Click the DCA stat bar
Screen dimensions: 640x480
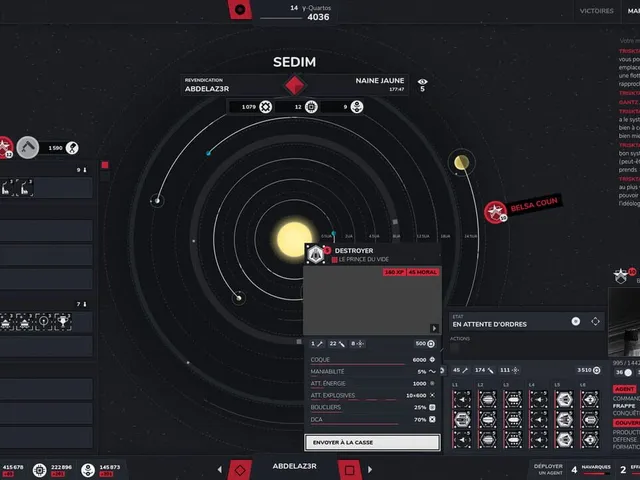pyautogui.click(x=372, y=420)
